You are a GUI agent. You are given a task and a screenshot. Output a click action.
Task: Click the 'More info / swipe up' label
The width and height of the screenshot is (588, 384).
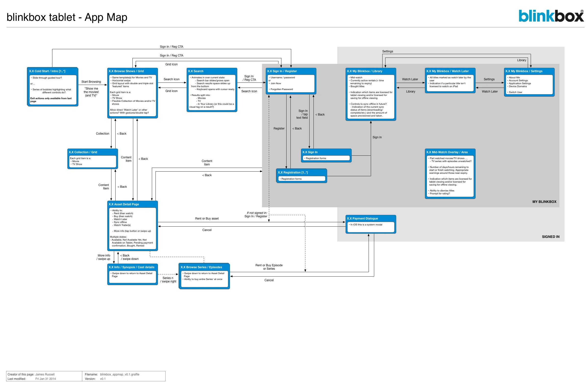(104, 257)
